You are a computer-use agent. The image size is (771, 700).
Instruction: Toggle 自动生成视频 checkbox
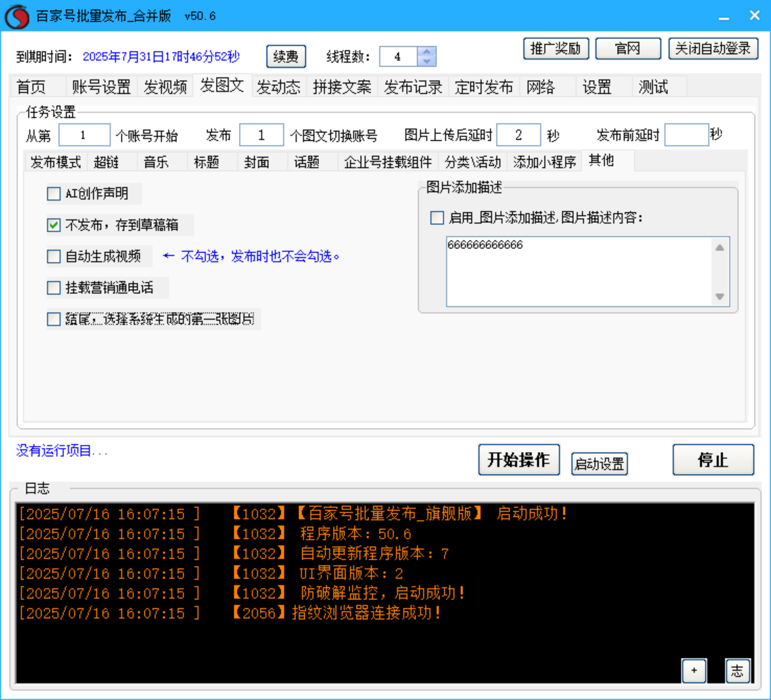[x=54, y=256]
